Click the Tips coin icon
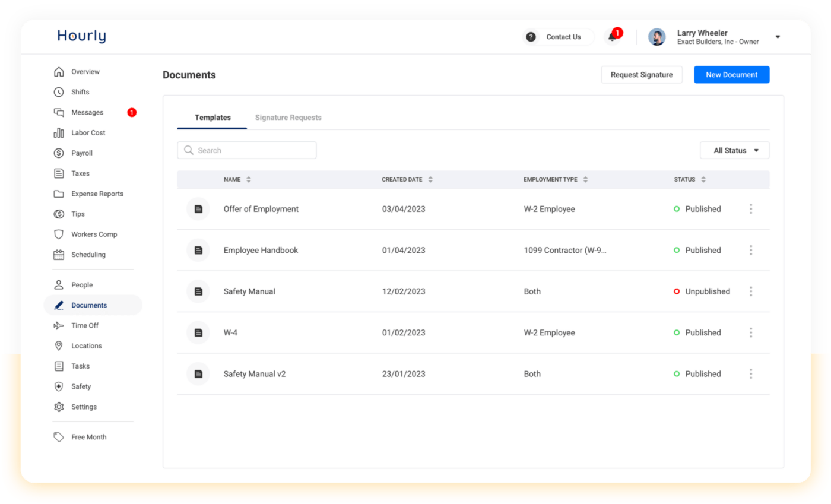 tap(59, 214)
